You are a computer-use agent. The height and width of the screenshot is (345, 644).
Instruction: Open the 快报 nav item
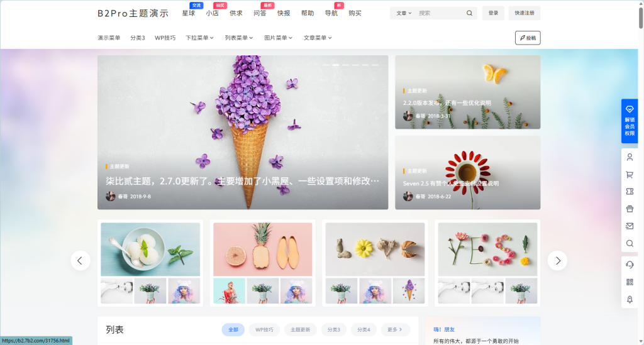tap(284, 13)
